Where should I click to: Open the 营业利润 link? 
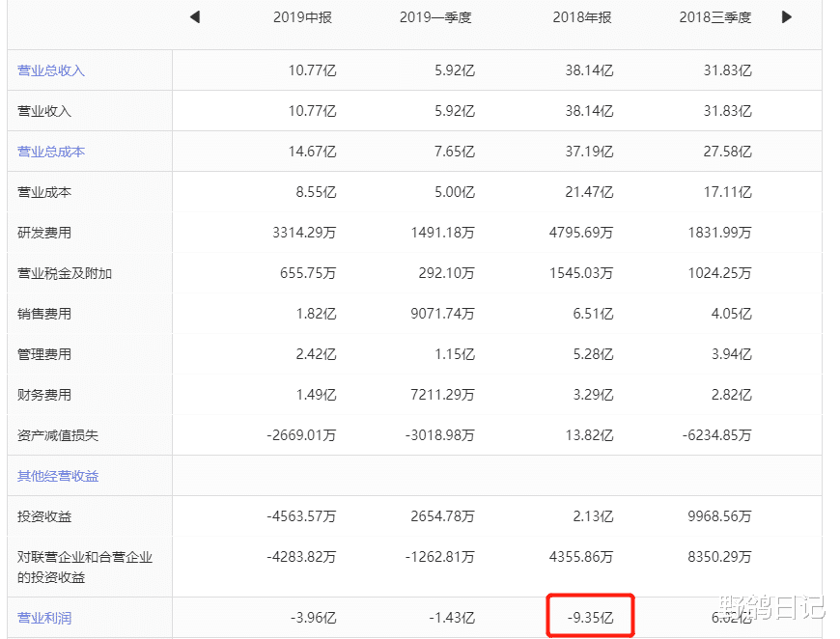pos(44,618)
